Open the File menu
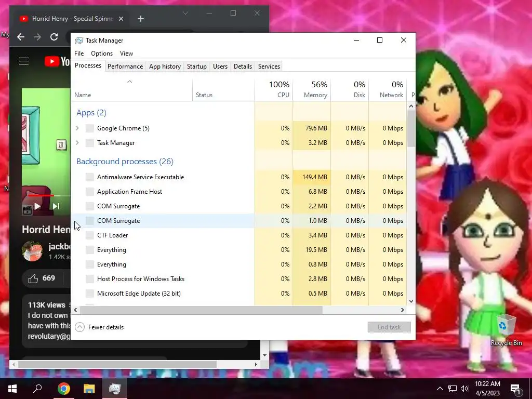This screenshot has height=399, width=532. [x=79, y=54]
